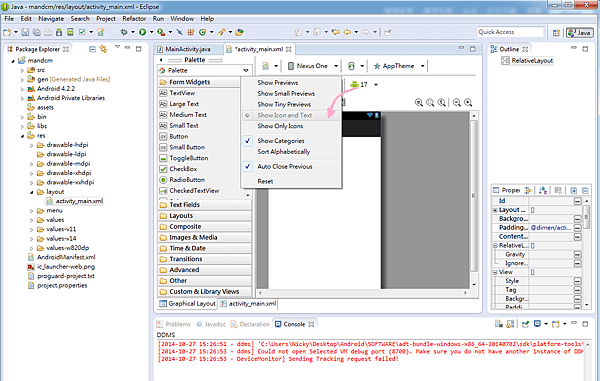Open the Refactor menu
The image size is (600, 381).
(134, 18)
